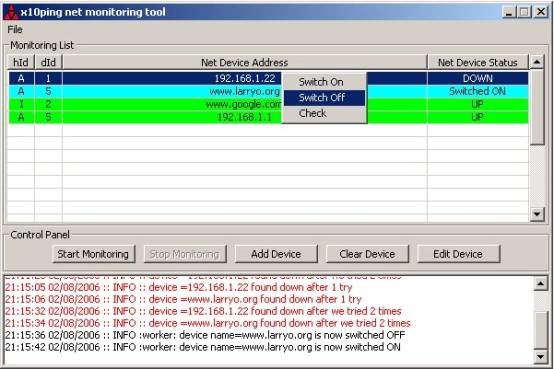Screen dimensions: 554x369
Task: Select the www.larryo.org device address cell
Action: tap(244, 91)
